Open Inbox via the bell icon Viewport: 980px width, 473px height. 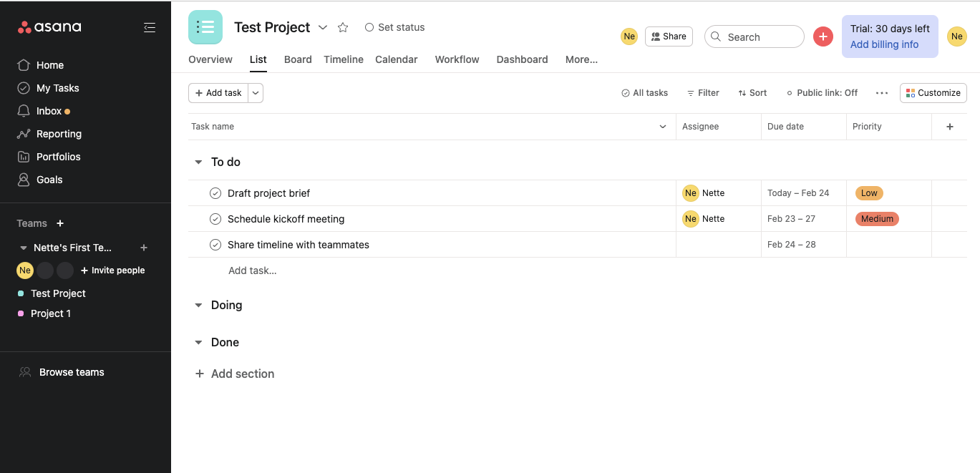click(x=24, y=111)
